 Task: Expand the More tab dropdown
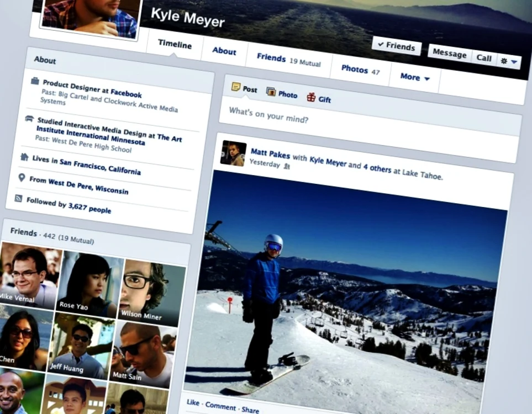tap(415, 77)
